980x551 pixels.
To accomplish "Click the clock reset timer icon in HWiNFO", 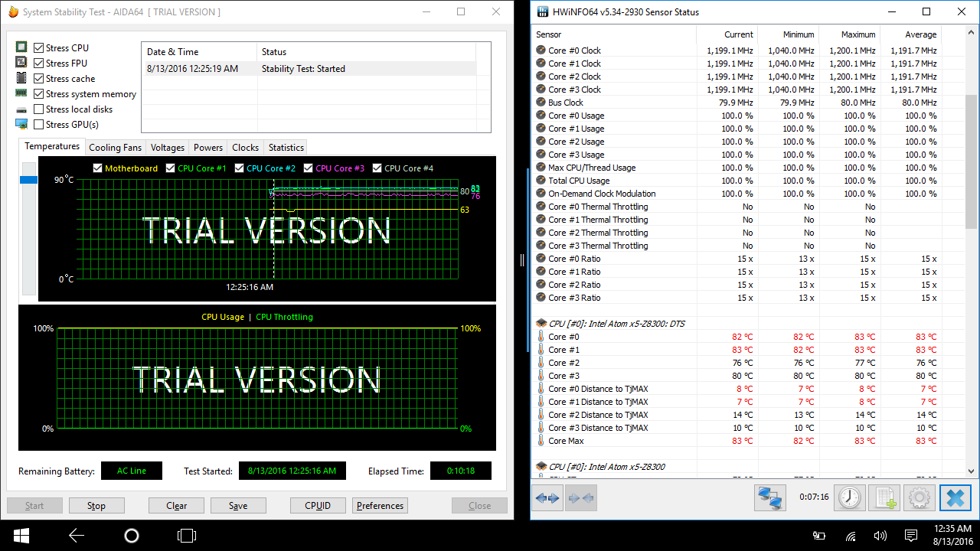I will 848,498.
